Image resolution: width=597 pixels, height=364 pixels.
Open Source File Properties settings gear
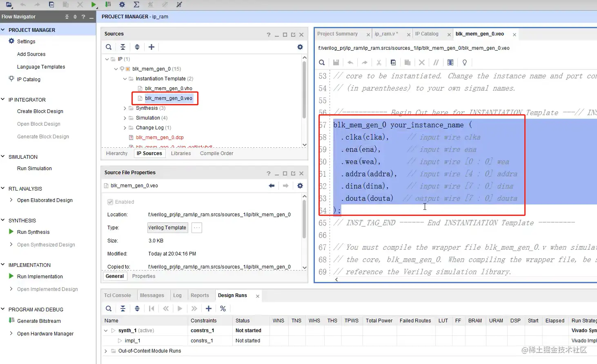coord(300,186)
